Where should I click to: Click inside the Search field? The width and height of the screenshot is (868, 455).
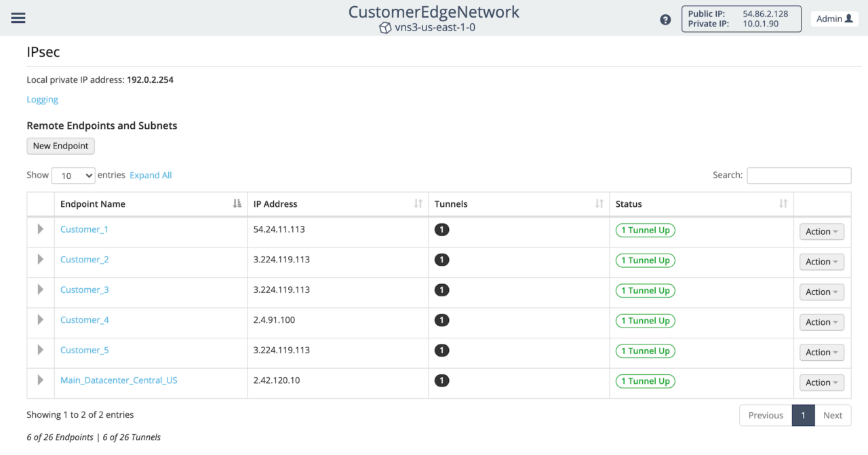point(799,175)
